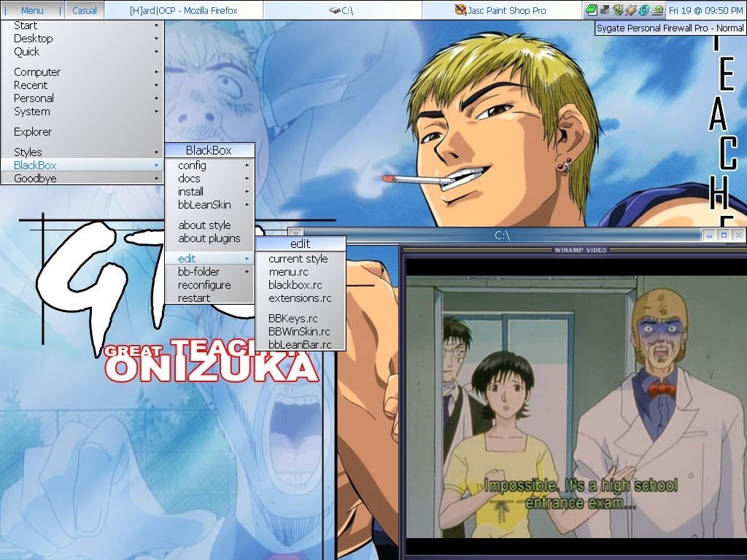Open BBKeys.rc for editing

[x=301, y=319]
